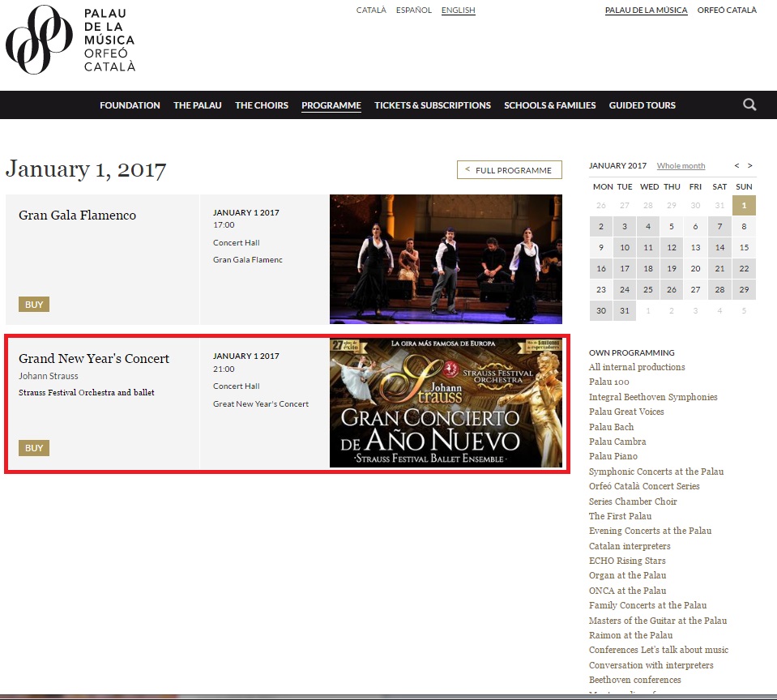Switch language to Español
This screenshot has width=777, height=700.
(x=414, y=10)
